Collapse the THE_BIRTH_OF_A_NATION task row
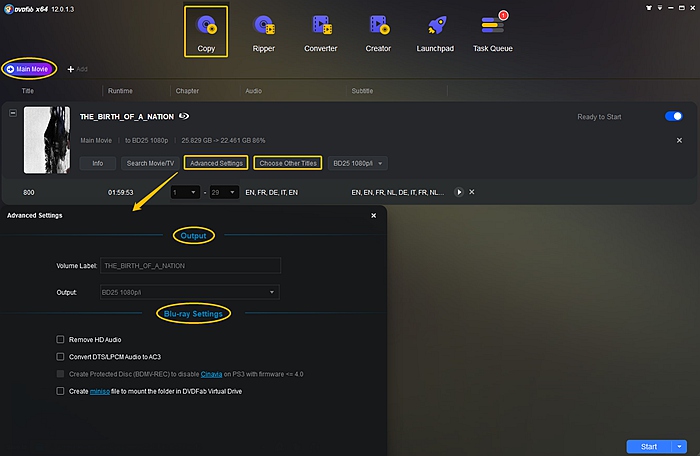The image size is (700, 456). tap(13, 113)
